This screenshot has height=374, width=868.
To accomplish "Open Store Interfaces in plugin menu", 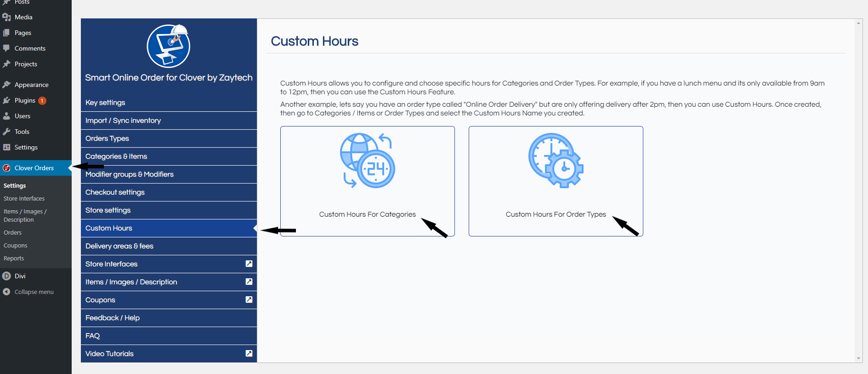I will pyautogui.click(x=169, y=264).
